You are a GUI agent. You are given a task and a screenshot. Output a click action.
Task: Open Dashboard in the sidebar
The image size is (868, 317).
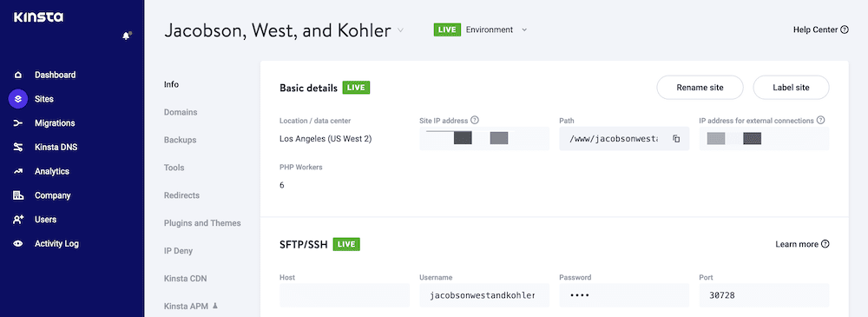point(55,75)
